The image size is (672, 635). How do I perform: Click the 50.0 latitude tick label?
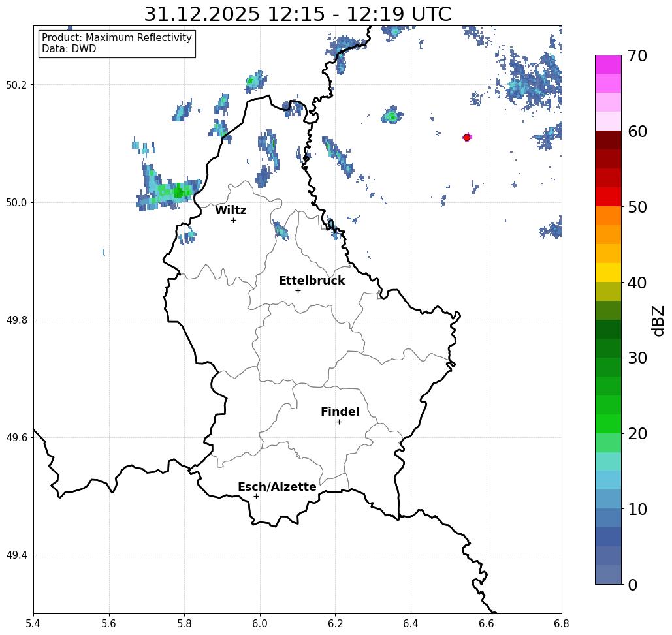point(16,202)
